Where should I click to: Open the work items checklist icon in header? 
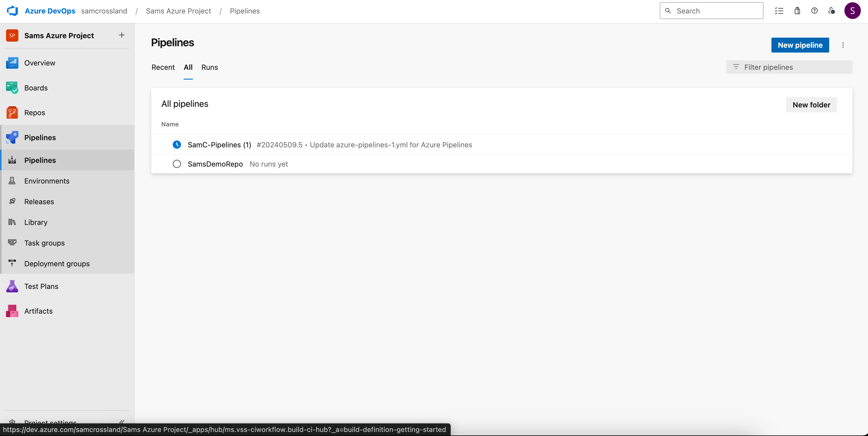[779, 11]
